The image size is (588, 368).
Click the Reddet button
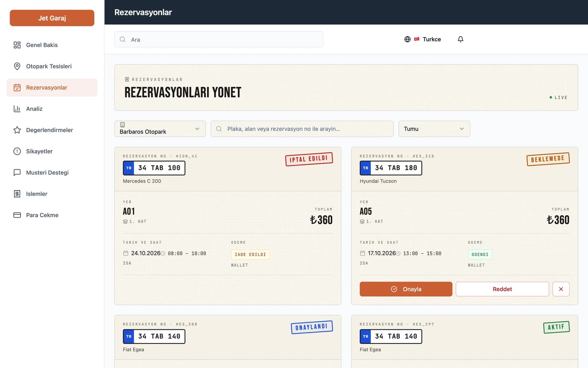pos(502,289)
